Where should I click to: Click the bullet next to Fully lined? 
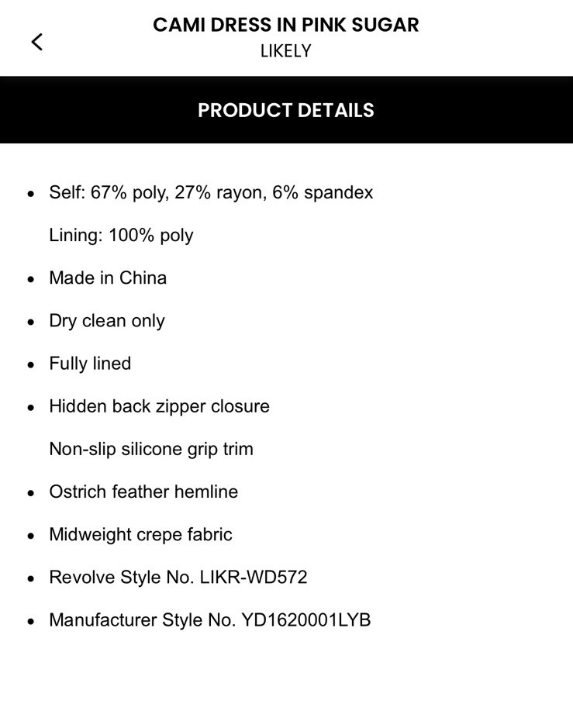click(31, 364)
